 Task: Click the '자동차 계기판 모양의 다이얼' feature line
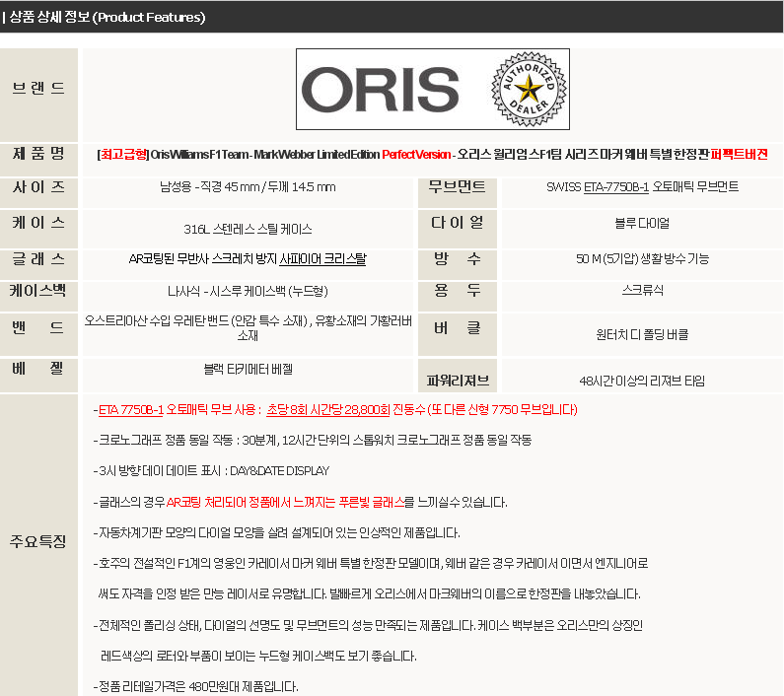[276, 533]
